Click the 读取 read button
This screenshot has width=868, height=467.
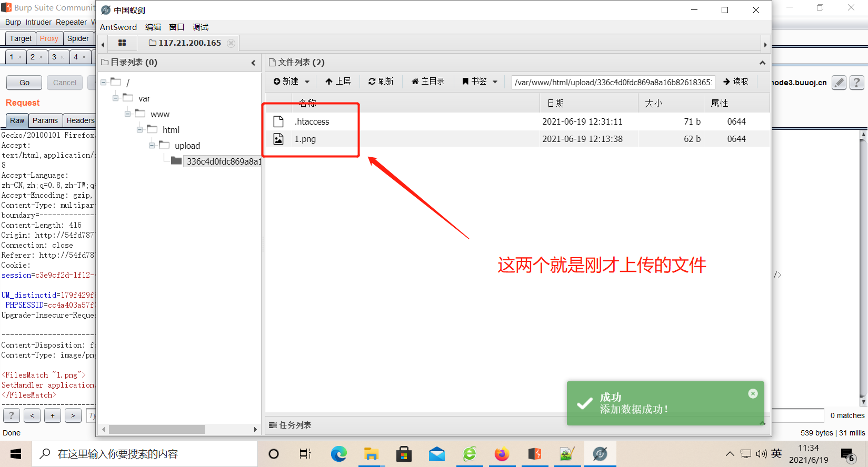click(x=736, y=82)
